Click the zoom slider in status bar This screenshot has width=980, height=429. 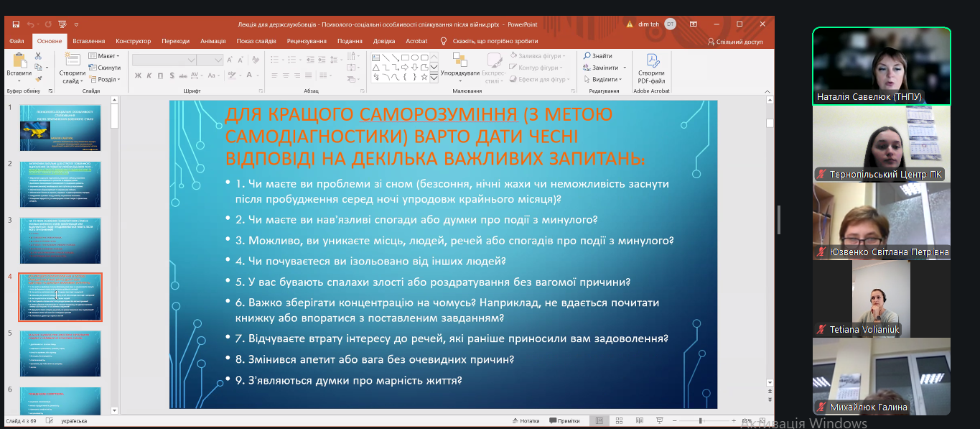(701, 420)
